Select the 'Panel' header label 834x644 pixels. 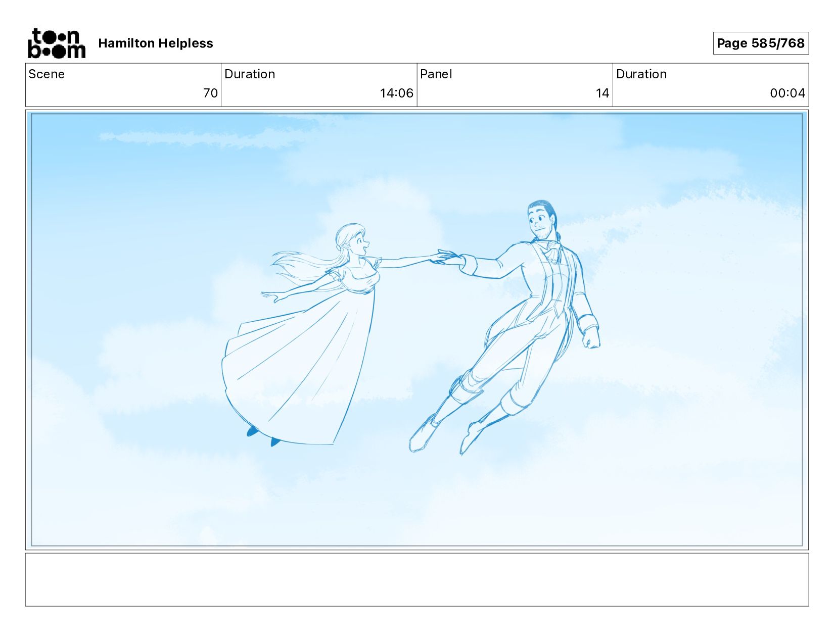pyautogui.click(x=436, y=74)
